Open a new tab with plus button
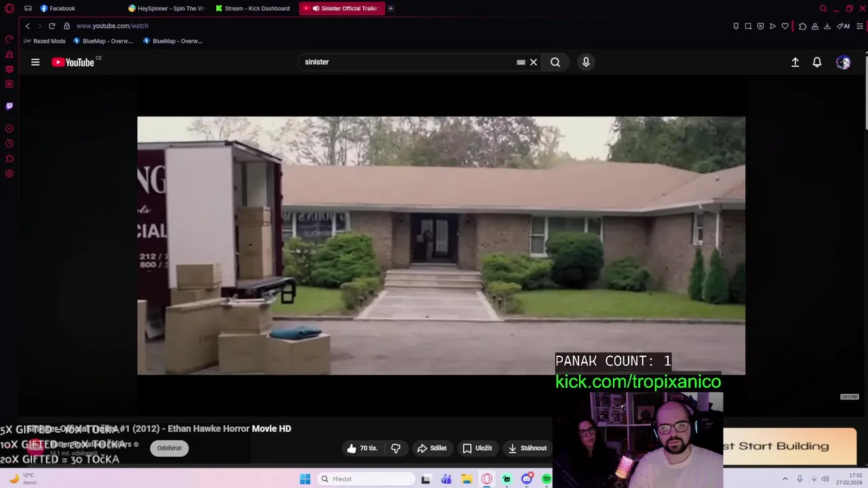 pos(391,8)
